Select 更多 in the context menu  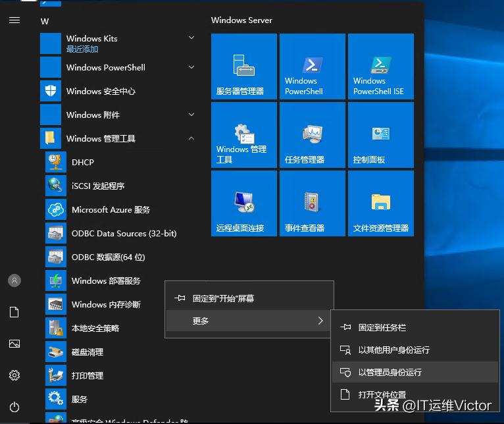249,321
